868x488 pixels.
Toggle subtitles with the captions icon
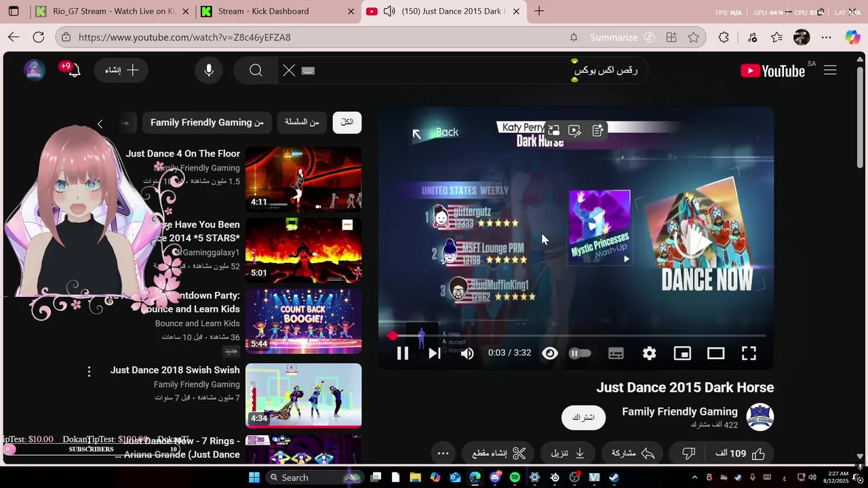[616, 353]
